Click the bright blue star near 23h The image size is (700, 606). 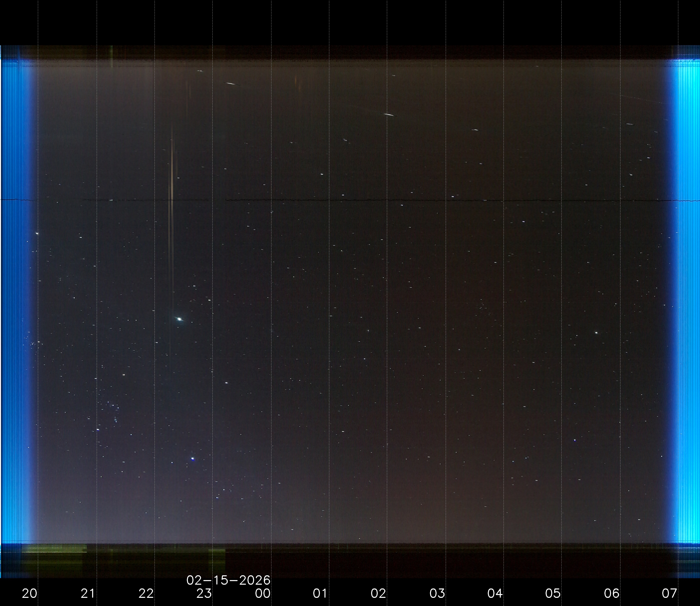(x=193, y=459)
